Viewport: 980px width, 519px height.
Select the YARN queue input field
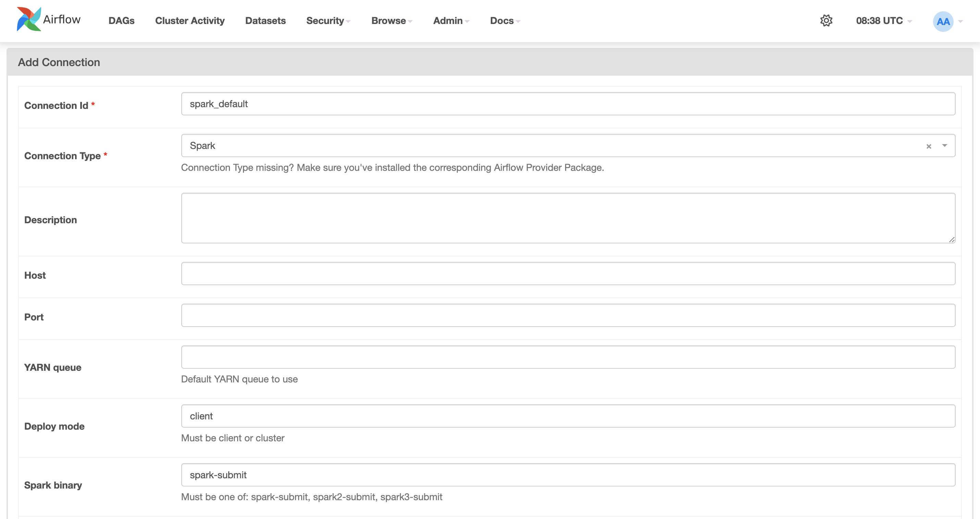(x=567, y=357)
